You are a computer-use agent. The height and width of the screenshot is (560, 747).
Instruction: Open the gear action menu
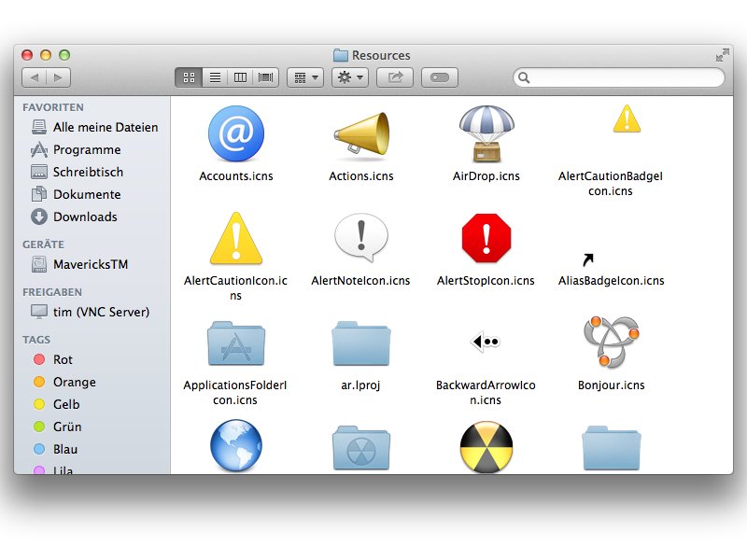[x=350, y=77]
